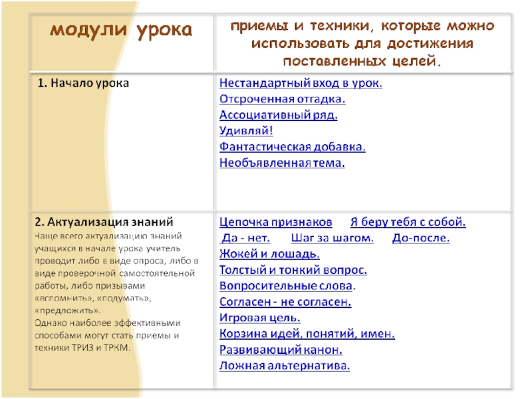
Task: Open 'Корзина идей, понятий, имен.' link
Action: 307,334
